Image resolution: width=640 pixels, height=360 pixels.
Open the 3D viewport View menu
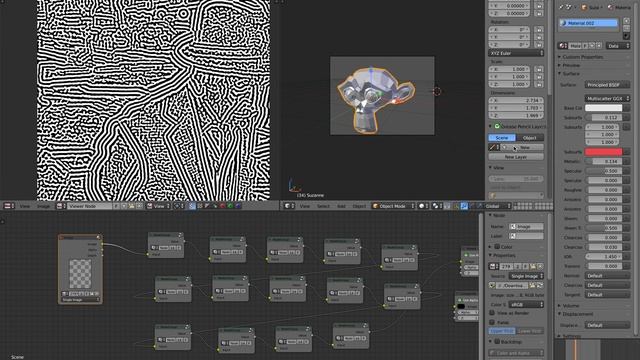pos(305,206)
